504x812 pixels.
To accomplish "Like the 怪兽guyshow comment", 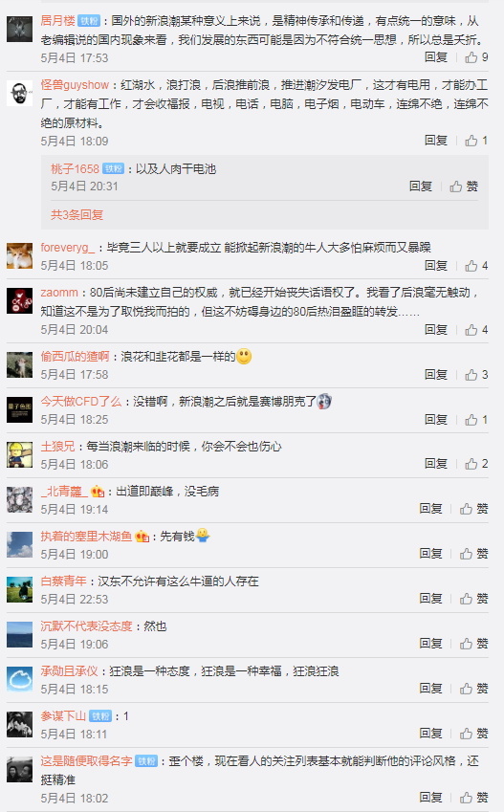I will [476, 141].
